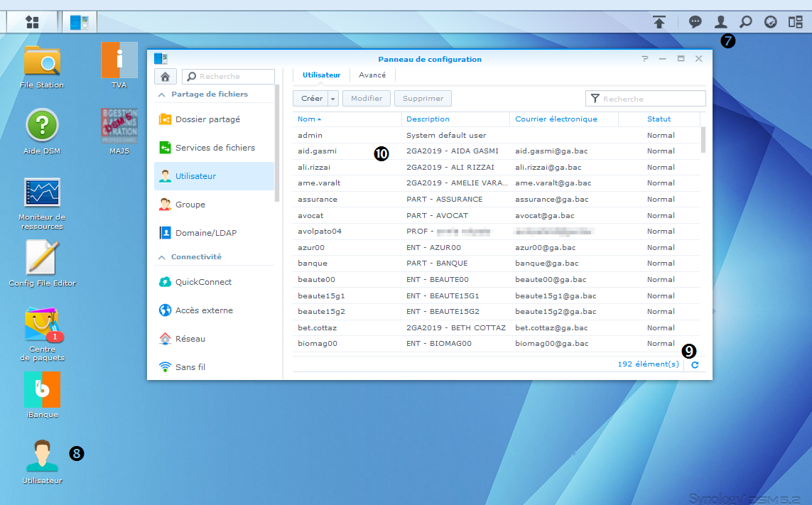Image resolution: width=812 pixels, height=505 pixels.
Task: Go to Control Panel home icon
Action: pyautogui.click(x=166, y=77)
